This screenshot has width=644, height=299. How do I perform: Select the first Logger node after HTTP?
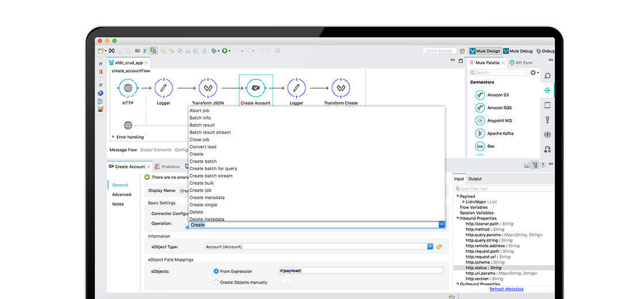tap(163, 87)
